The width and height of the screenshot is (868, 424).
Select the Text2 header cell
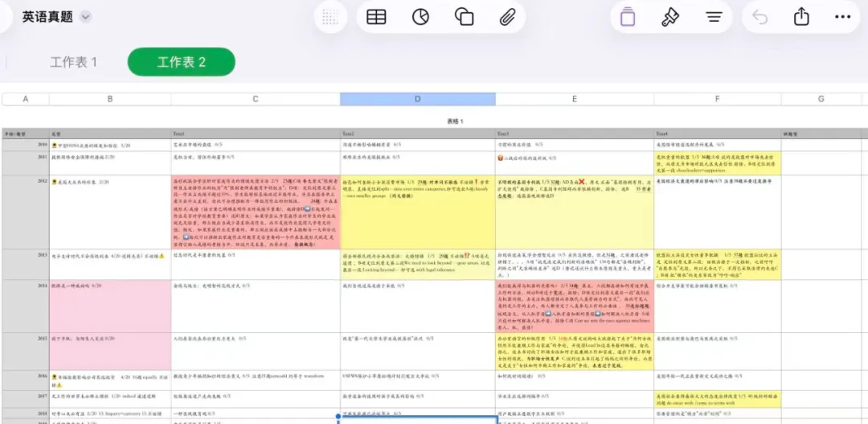click(x=417, y=134)
